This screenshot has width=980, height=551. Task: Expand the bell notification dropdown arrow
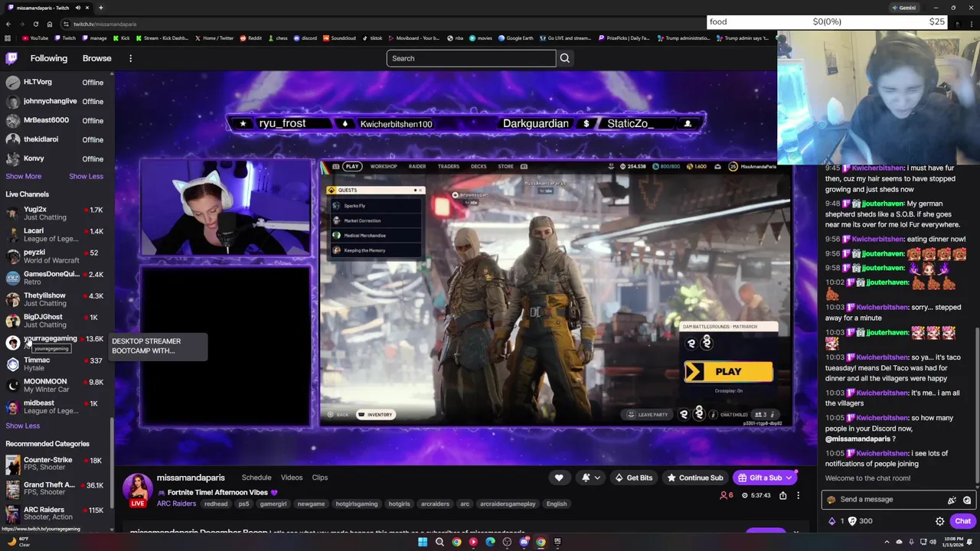597,478
